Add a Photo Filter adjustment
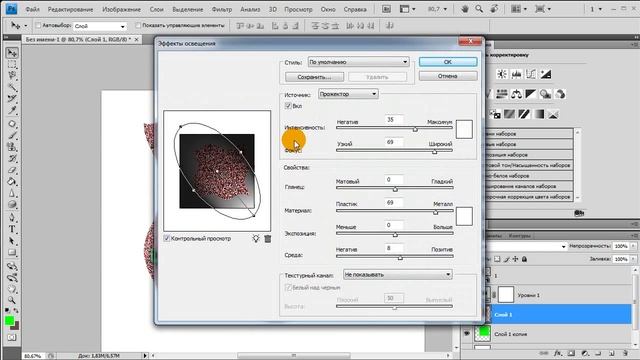This screenshot has width=640, height=360. pyautogui.click(x=545, y=94)
